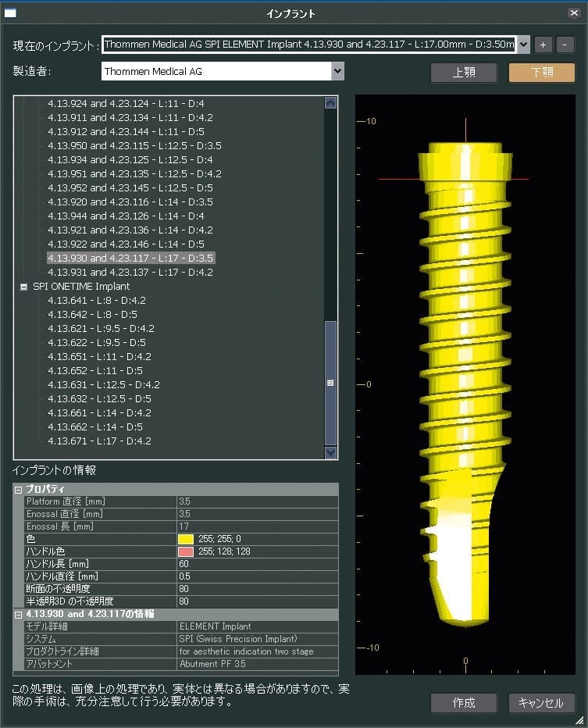
Task: Close the インプラント dialog window
Action: click(574, 12)
